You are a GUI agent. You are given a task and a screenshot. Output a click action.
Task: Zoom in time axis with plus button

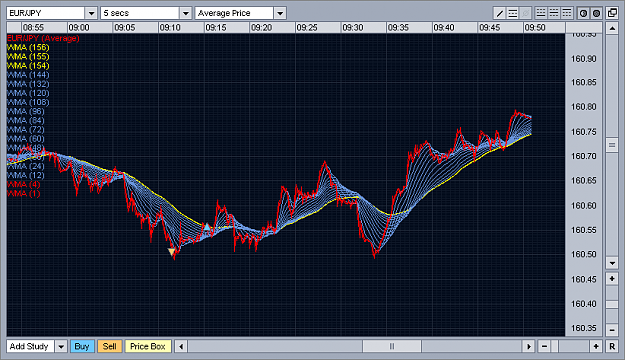coord(596,346)
